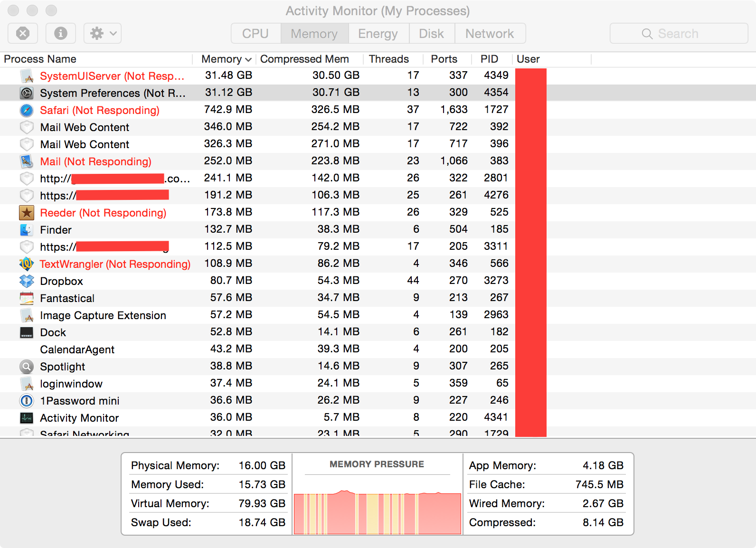Select the Activity Monitor process icon

pyautogui.click(x=27, y=418)
